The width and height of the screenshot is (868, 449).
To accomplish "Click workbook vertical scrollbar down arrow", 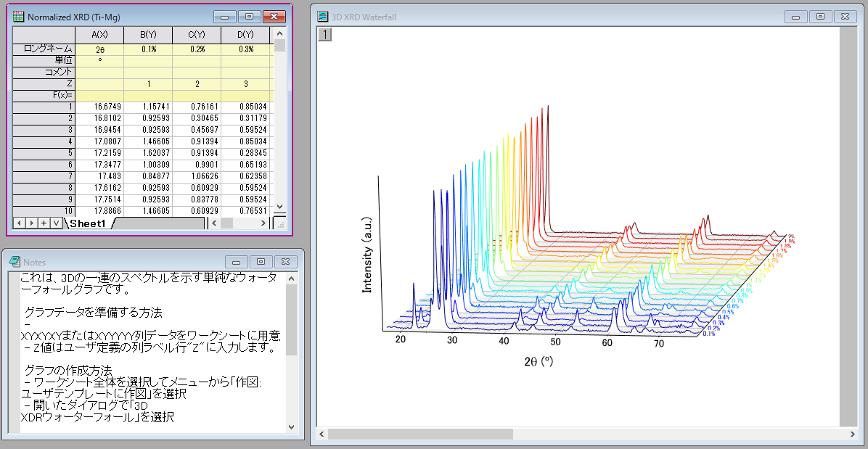I will (x=279, y=205).
